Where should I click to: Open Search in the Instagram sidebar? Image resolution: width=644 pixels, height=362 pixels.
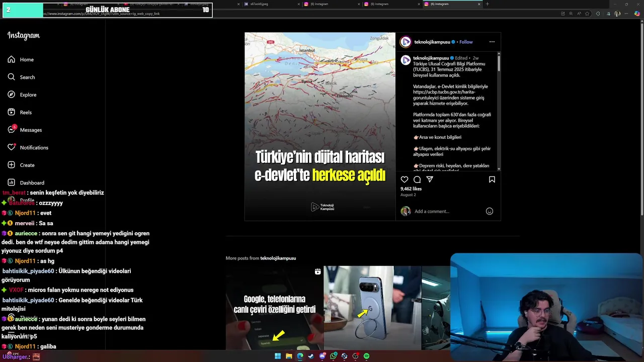[21, 77]
